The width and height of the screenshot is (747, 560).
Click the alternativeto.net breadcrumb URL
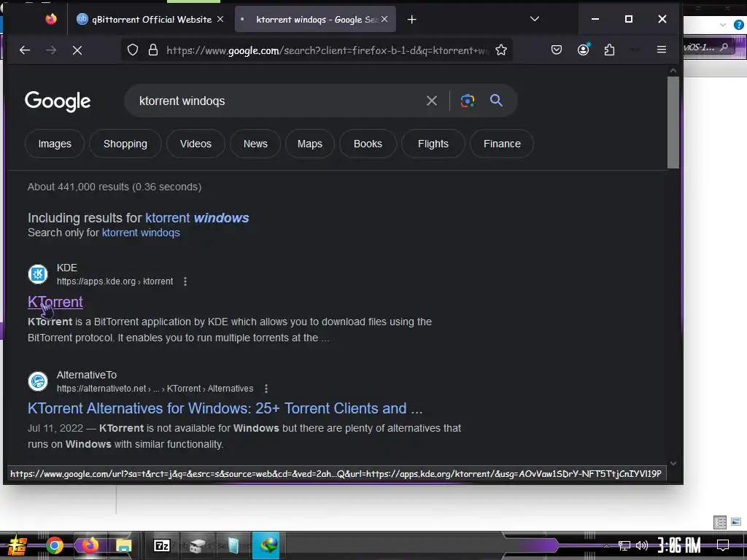(155, 389)
